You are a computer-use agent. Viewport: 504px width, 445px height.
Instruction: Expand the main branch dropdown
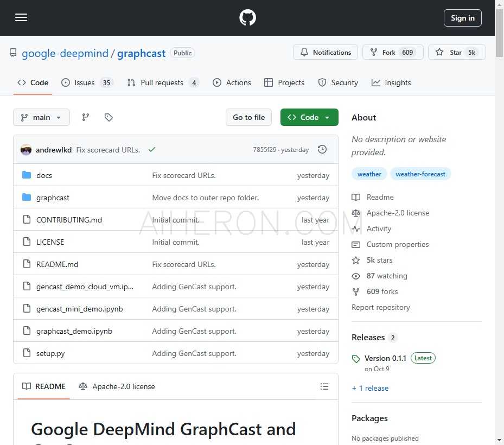(41, 117)
